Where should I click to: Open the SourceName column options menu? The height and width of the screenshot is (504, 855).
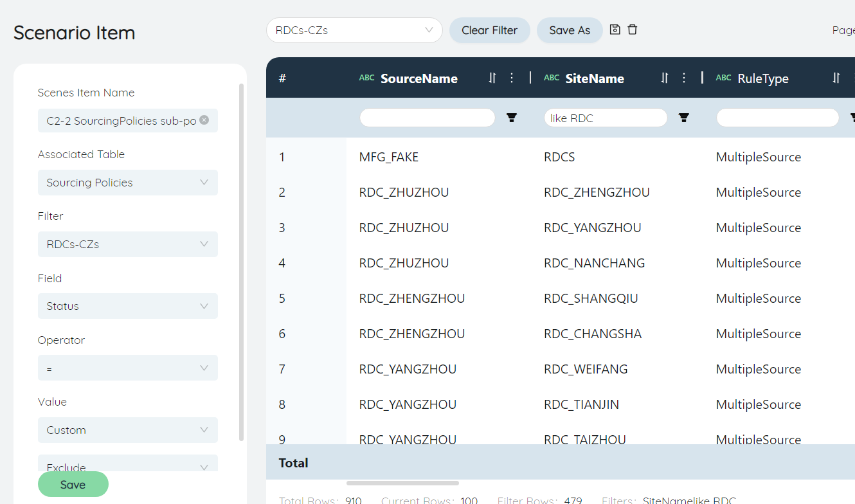pos(512,78)
